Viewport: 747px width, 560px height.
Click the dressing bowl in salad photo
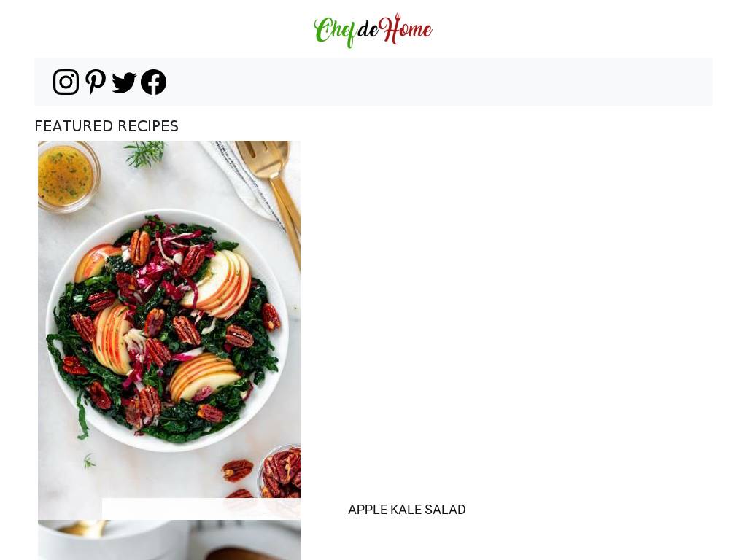coord(67,175)
